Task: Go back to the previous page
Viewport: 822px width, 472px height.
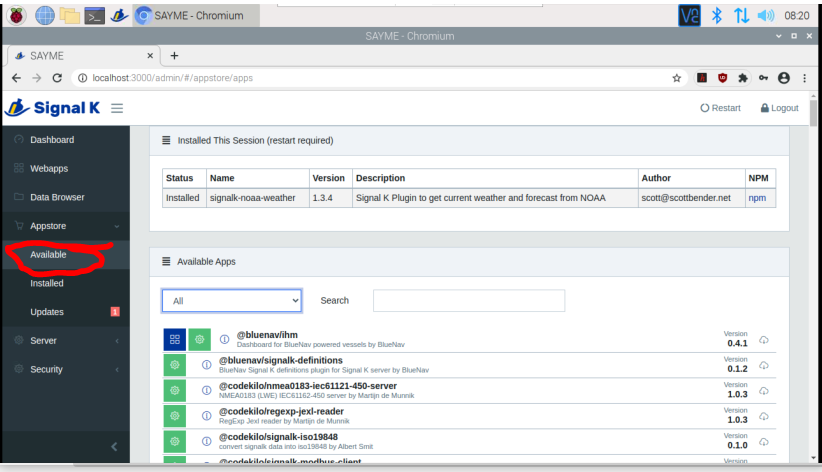Action: [x=16, y=78]
